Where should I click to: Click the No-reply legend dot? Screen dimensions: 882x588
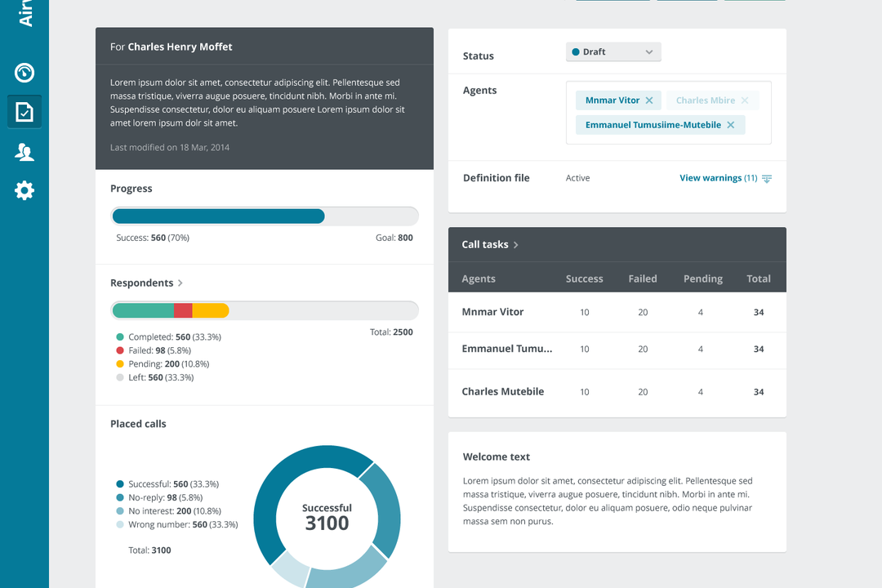[120, 497]
